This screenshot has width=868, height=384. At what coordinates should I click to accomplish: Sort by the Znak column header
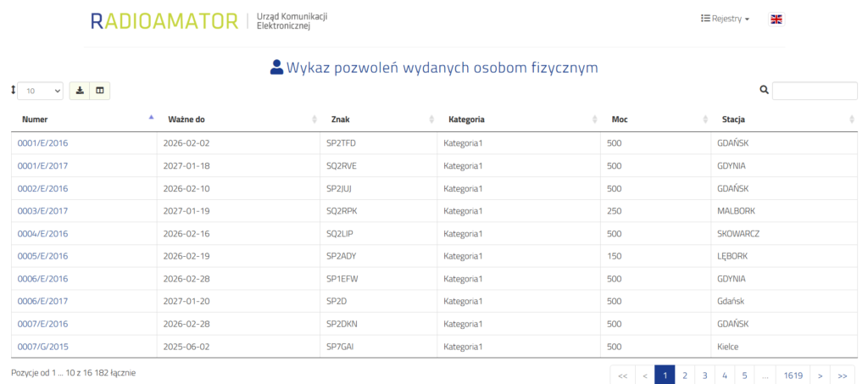pyautogui.click(x=379, y=119)
